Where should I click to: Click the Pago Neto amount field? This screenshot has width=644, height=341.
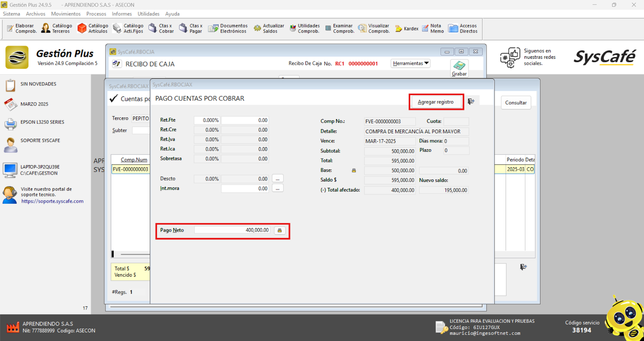point(233,230)
